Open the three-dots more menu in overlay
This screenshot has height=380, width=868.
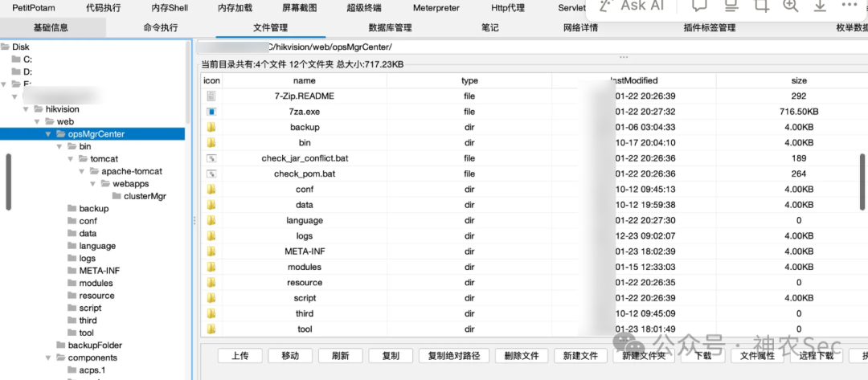coord(850,5)
